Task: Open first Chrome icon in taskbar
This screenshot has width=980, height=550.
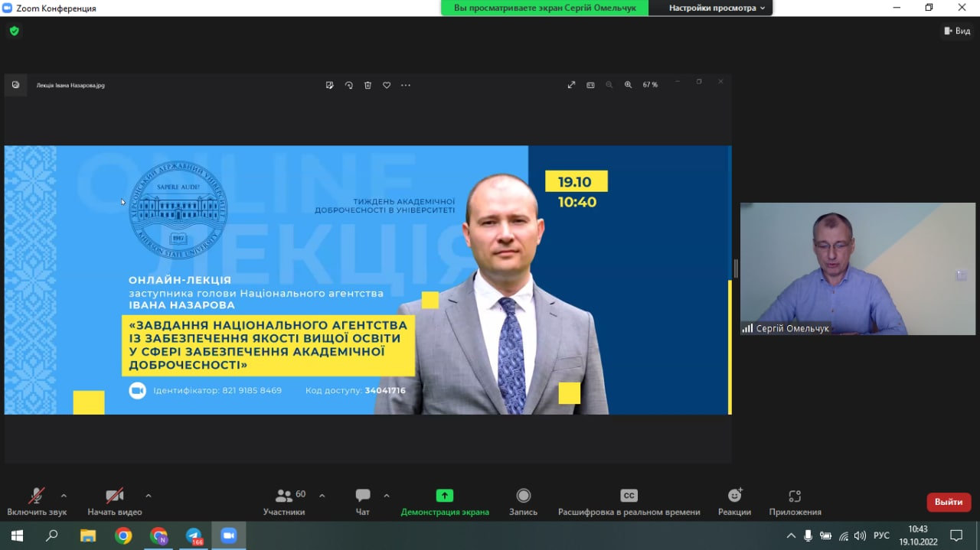Action: pyautogui.click(x=123, y=535)
